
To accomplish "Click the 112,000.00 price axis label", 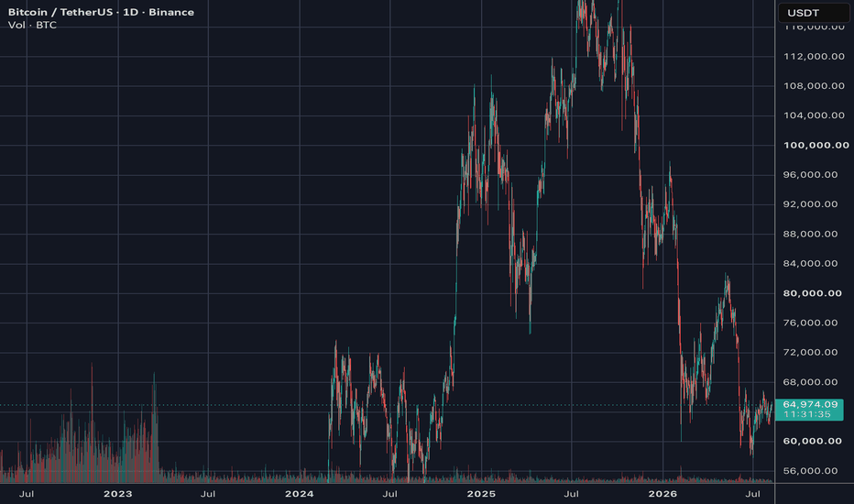I will 815,56.
